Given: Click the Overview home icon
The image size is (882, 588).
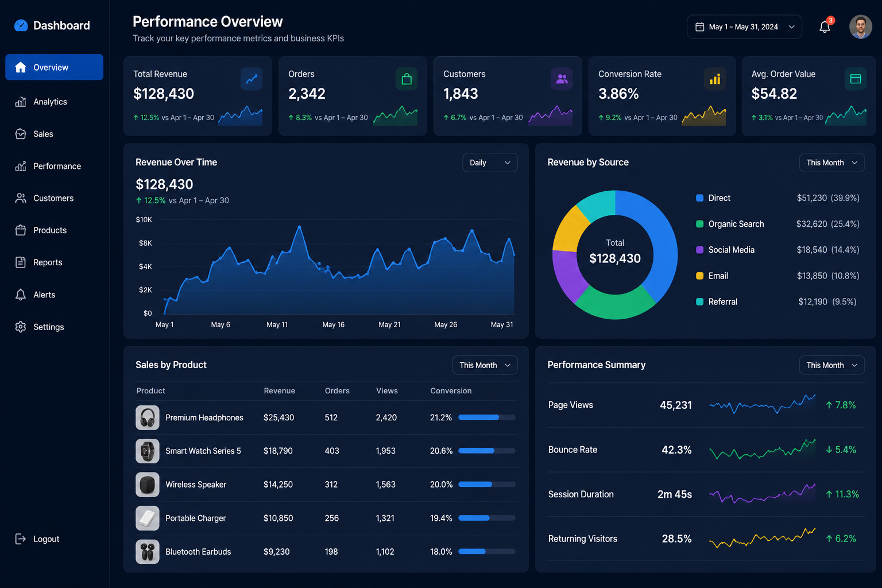Looking at the screenshot, I should click(21, 67).
